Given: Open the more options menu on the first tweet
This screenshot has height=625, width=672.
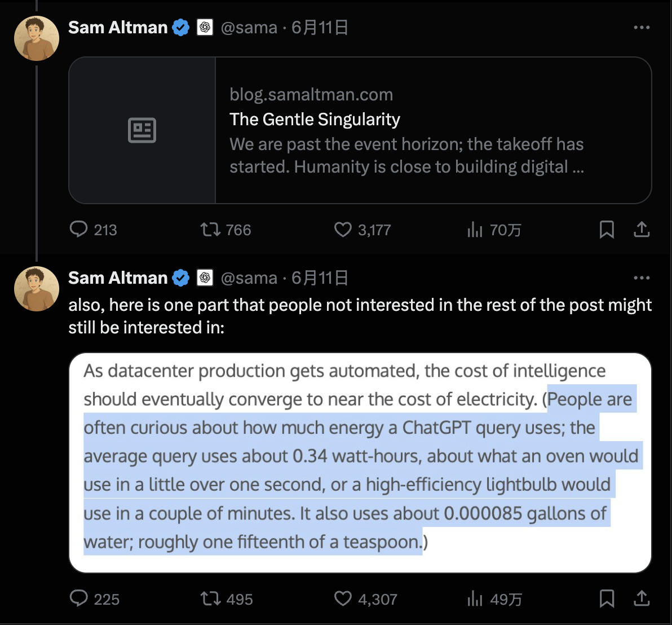Looking at the screenshot, I should 642,27.
